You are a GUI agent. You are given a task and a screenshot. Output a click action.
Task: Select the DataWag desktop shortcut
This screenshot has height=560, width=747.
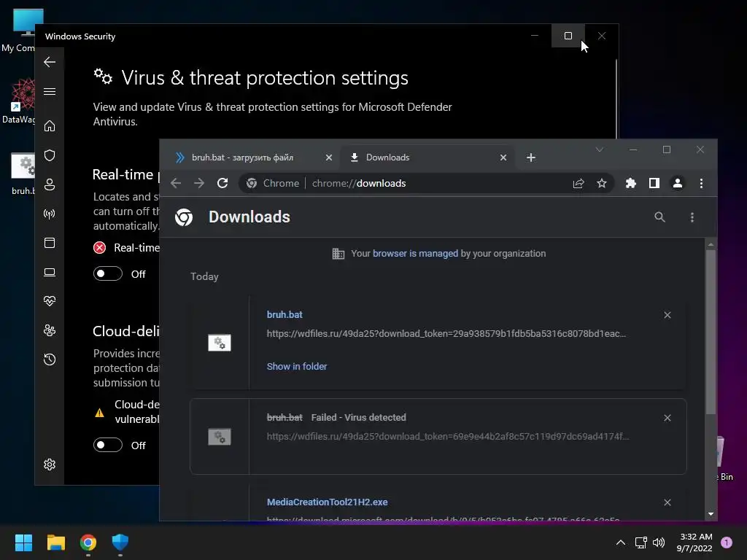point(18,101)
